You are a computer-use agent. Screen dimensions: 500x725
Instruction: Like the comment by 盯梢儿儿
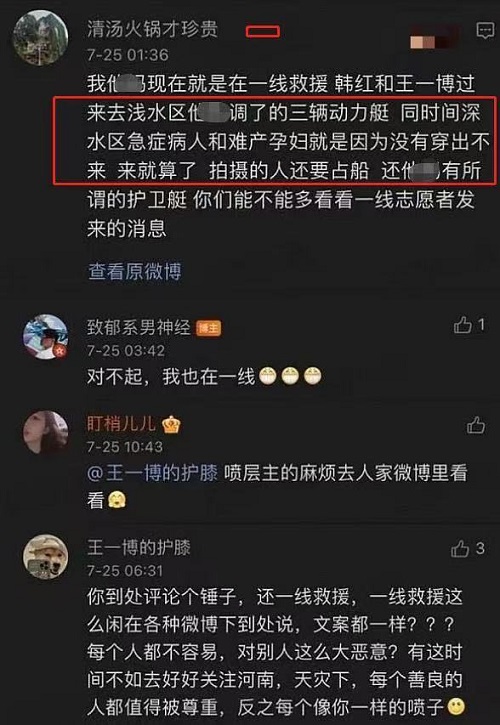point(475,425)
